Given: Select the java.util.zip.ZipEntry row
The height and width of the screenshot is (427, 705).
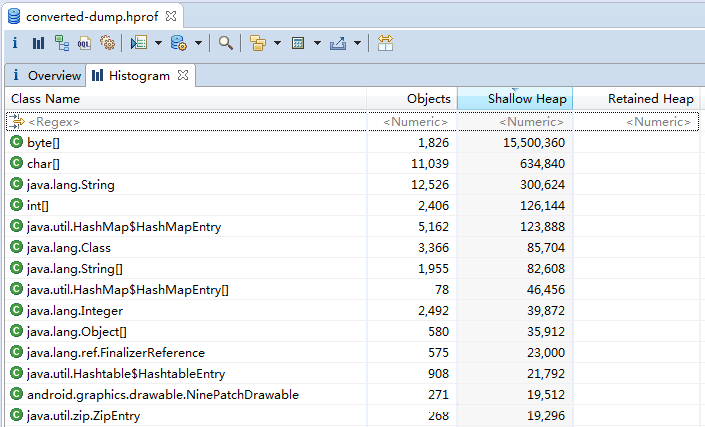Looking at the screenshot, I should coord(353,415).
